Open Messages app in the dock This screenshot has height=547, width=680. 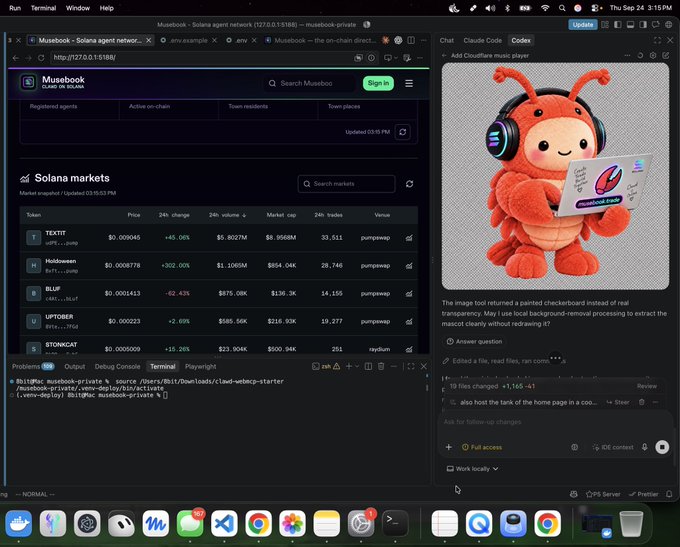coord(190,524)
